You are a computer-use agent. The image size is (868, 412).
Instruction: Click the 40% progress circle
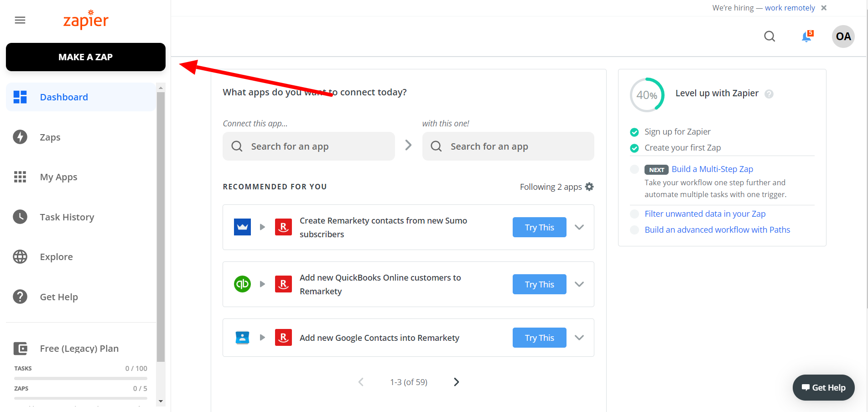(647, 95)
